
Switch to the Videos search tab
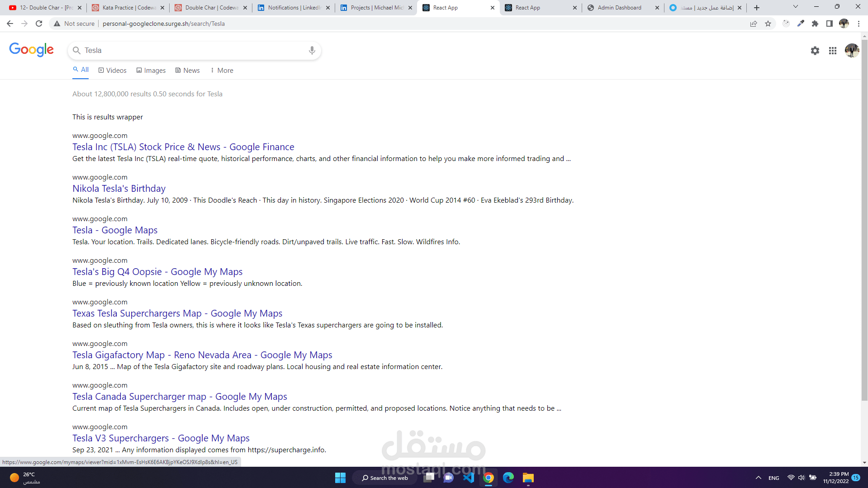pyautogui.click(x=113, y=71)
